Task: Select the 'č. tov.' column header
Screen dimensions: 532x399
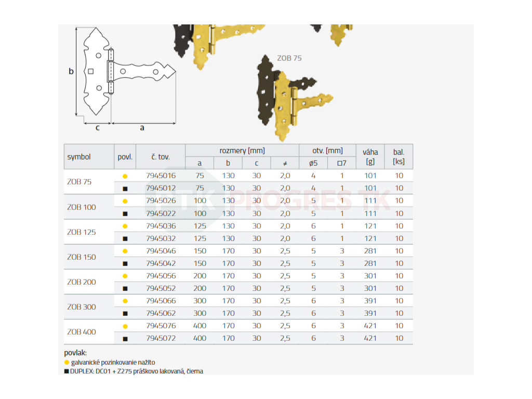Action: [161, 157]
